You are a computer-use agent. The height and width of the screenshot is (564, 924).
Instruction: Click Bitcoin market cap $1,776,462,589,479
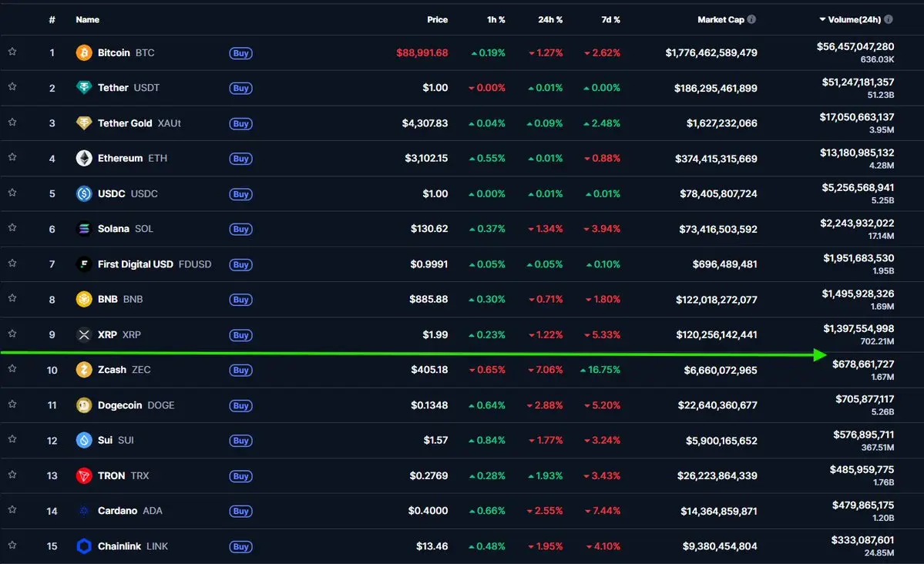pyautogui.click(x=711, y=52)
